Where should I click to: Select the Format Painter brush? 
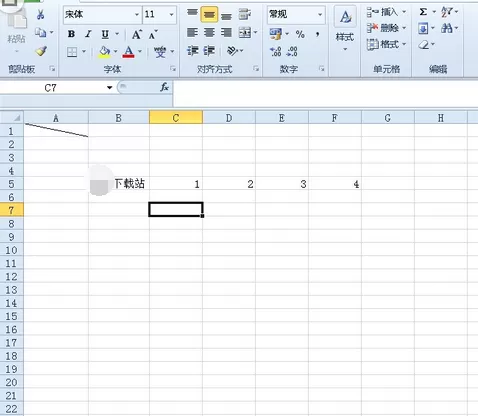[41, 51]
